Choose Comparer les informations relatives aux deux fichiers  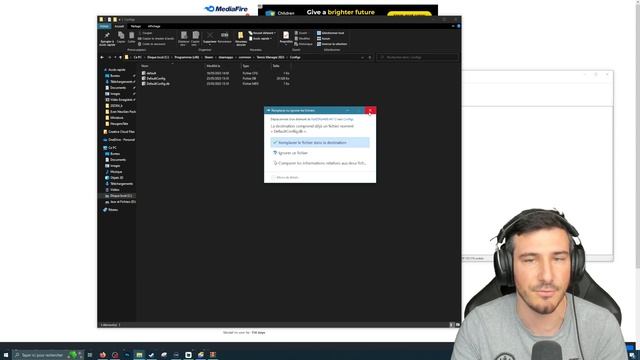320,163
